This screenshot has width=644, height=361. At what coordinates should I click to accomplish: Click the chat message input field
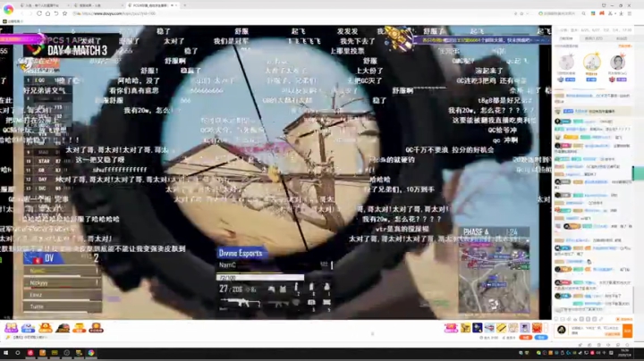596,331
